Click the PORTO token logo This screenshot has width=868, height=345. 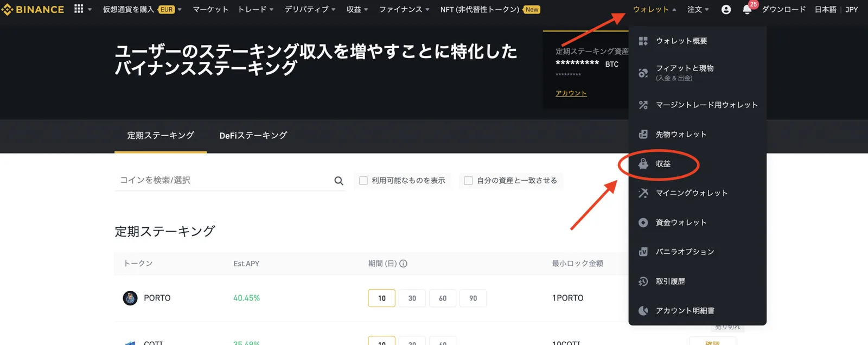[130, 298]
